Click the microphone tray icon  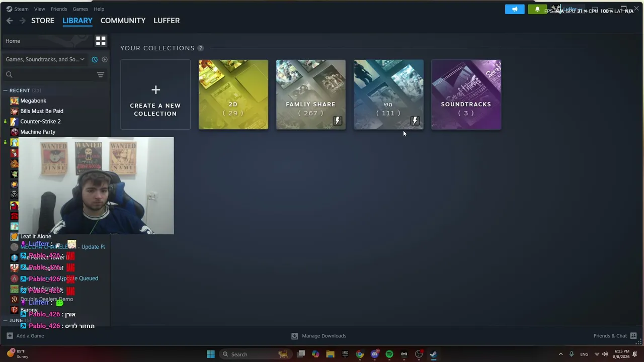point(572,354)
